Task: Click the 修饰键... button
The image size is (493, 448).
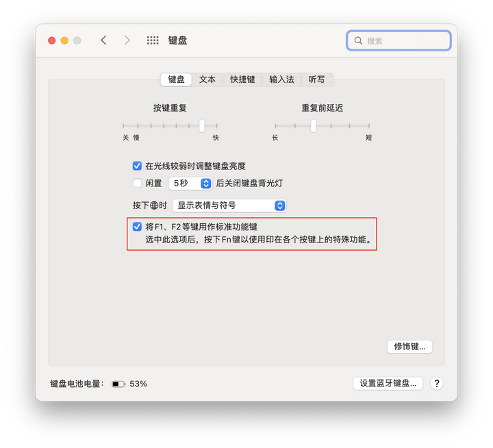Action: (x=409, y=347)
